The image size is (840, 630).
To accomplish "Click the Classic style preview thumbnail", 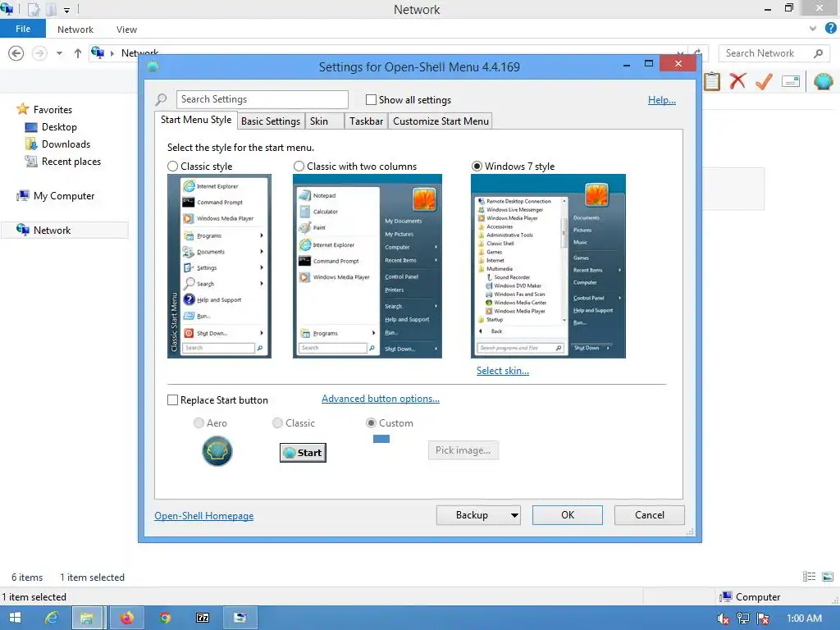I will (x=219, y=266).
